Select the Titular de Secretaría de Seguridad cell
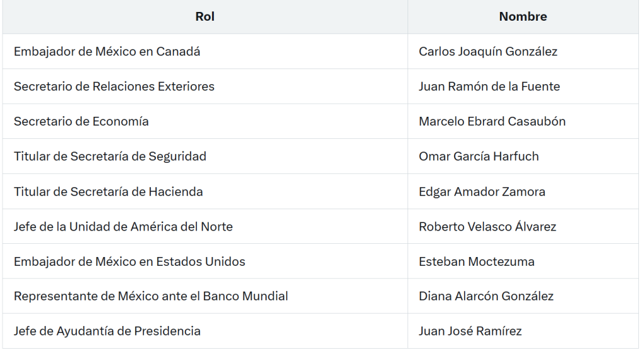Viewport: 644px width, 355px height. click(110, 156)
